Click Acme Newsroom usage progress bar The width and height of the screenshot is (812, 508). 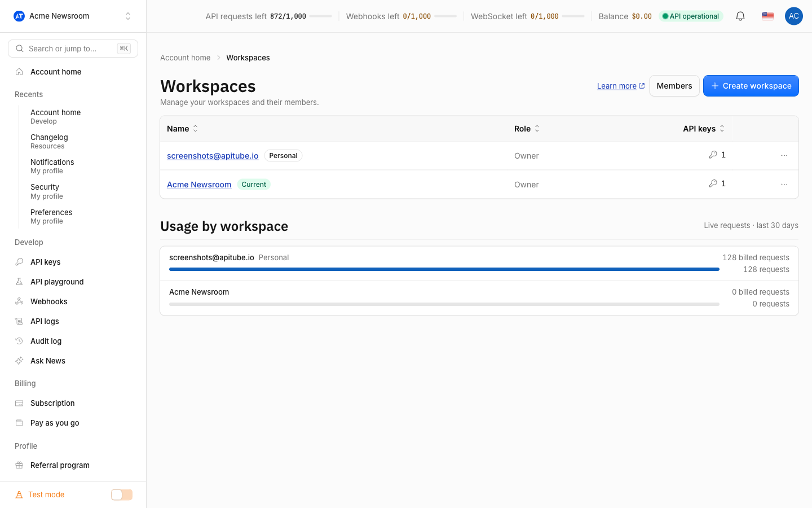[x=444, y=304]
